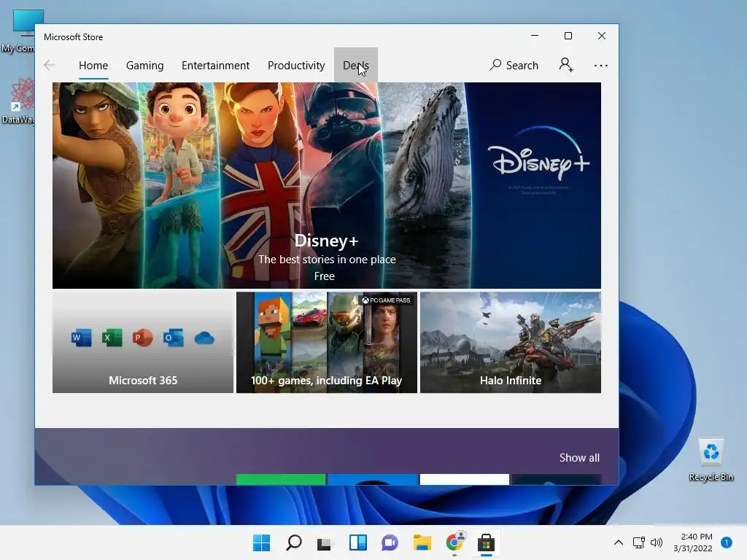The height and width of the screenshot is (560, 747).
Task: Open the Disney+ featured banner
Action: click(x=327, y=185)
